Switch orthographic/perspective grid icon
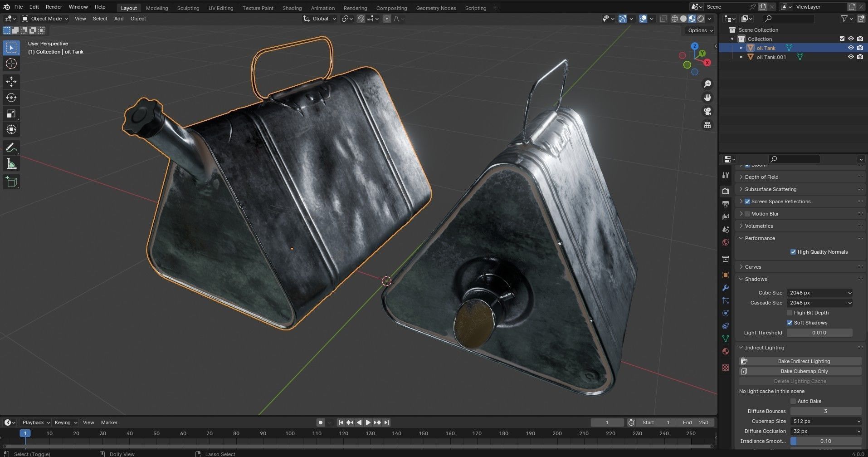This screenshot has height=457, width=868. (x=707, y=125)
